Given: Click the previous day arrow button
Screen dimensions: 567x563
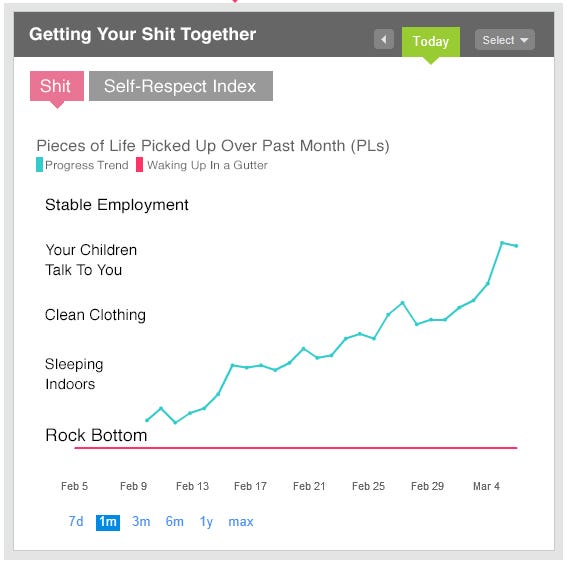Looking at the screenshot, I should click(384, 39).
